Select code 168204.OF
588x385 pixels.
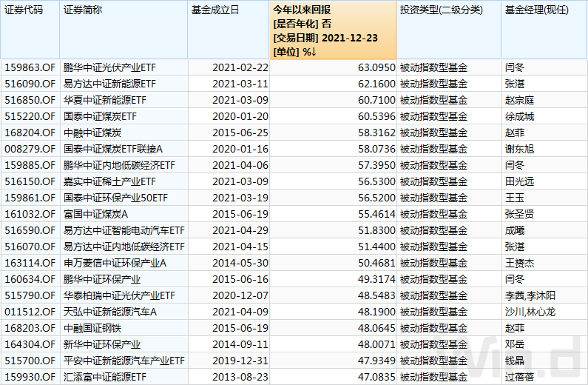[30, 133]
